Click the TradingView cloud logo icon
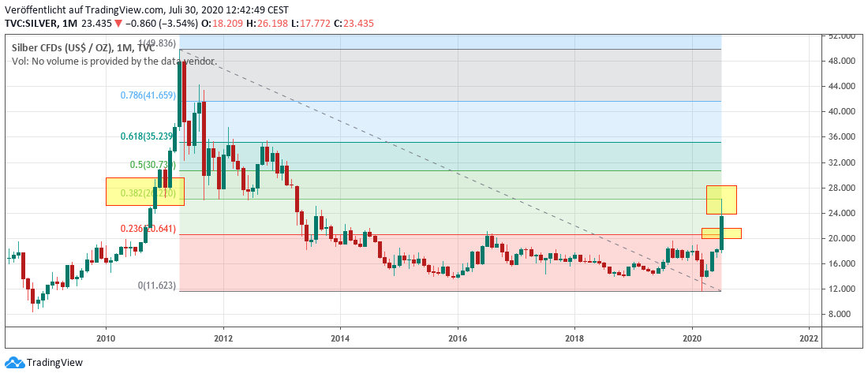This screenshot has height=377, width=868. coord(14,362)
